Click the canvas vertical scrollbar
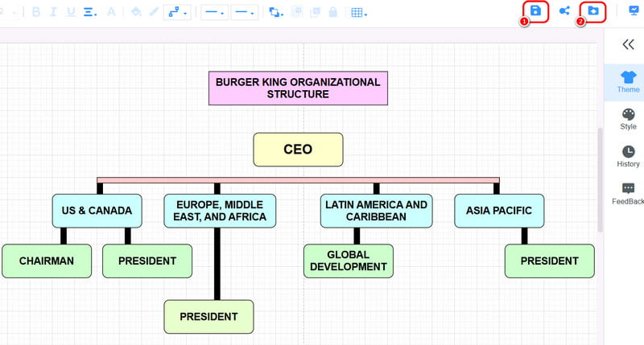The width and height of the screenshot is (644, 345). click(600, 180)
